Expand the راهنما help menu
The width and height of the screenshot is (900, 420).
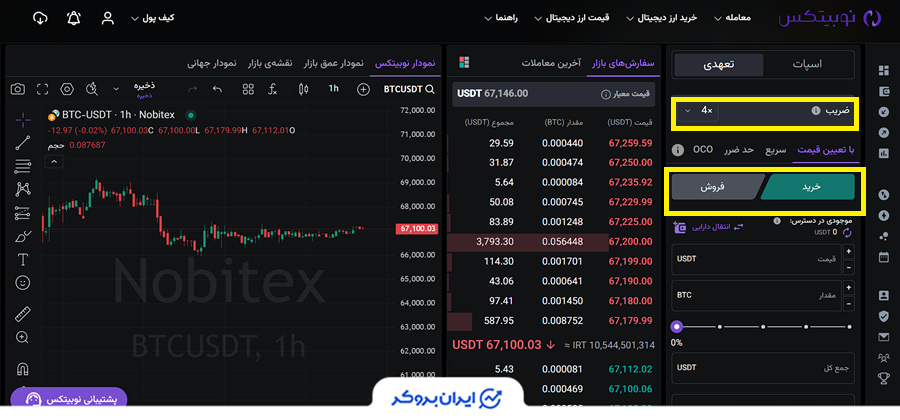pyautogui.click(x=501, y=18)
